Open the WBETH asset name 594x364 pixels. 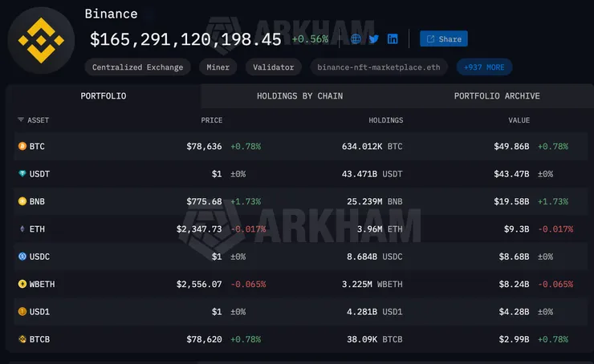click(42, 284)
